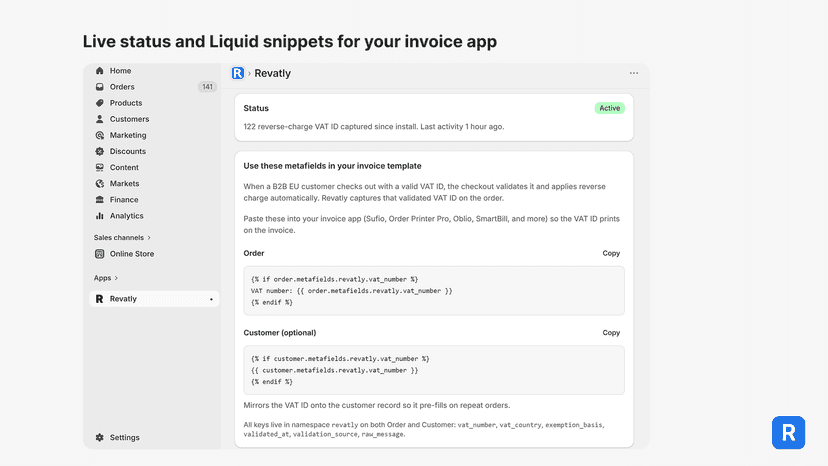828x466 pixels.
Task: Click the 'Live status and Liquid snippets' headline
Action: pyautogui.click(x=289, y=41)
